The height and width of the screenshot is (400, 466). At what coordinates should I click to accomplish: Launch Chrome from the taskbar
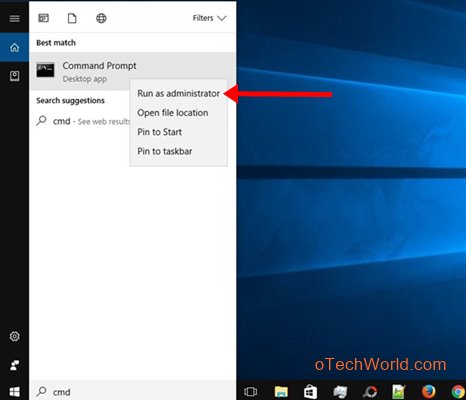pyautogui.click(x=458, y=392)
